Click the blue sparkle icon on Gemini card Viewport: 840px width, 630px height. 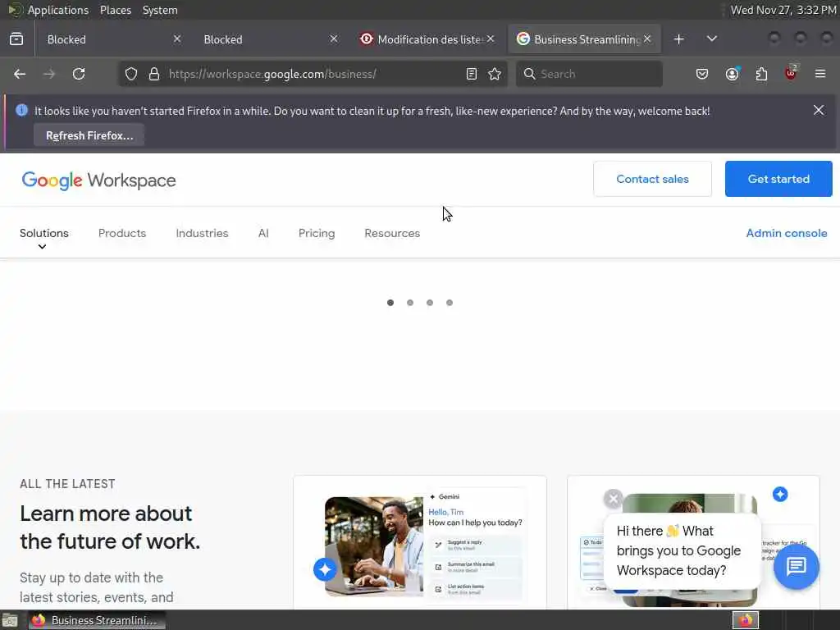tap(325, 569)
